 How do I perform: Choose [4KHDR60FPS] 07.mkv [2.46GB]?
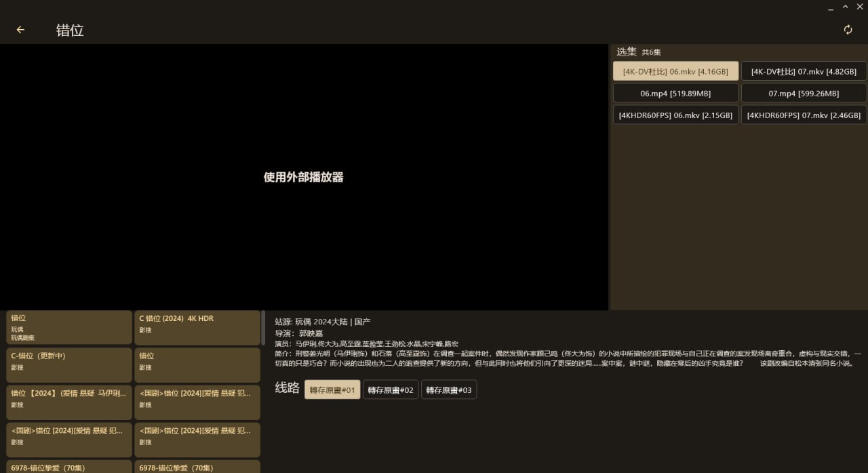[804, 115]
